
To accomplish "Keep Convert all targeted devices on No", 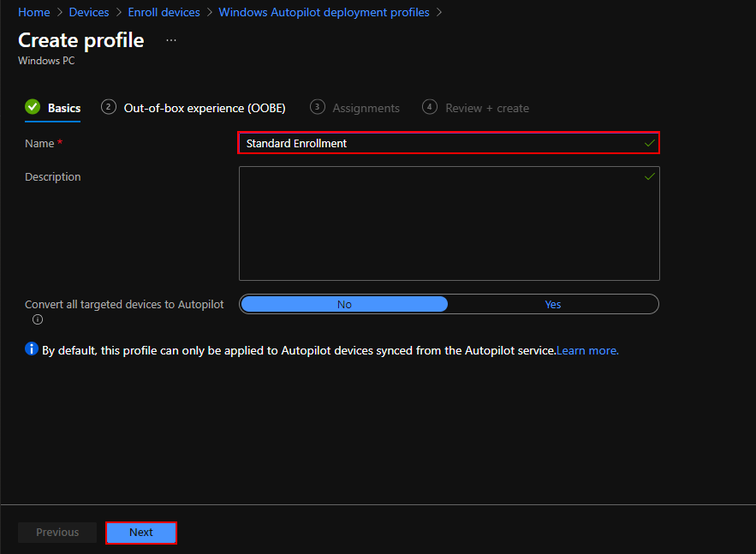I will click(344, 304).
